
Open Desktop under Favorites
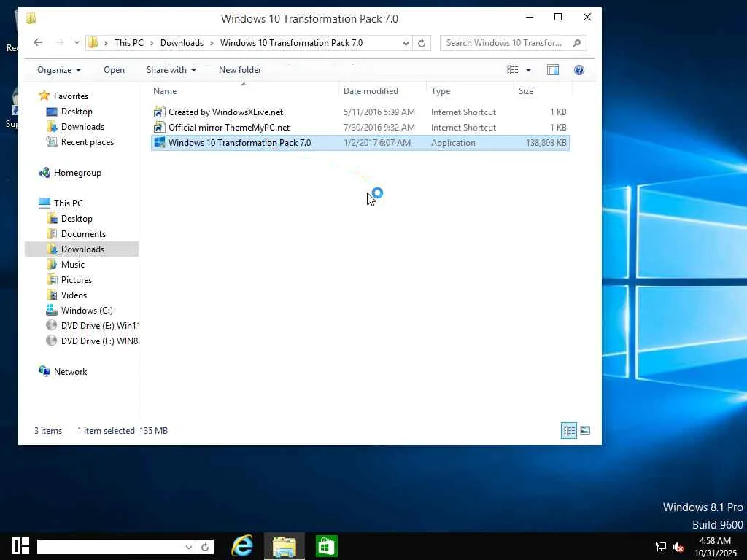click(x=76, y=112)
